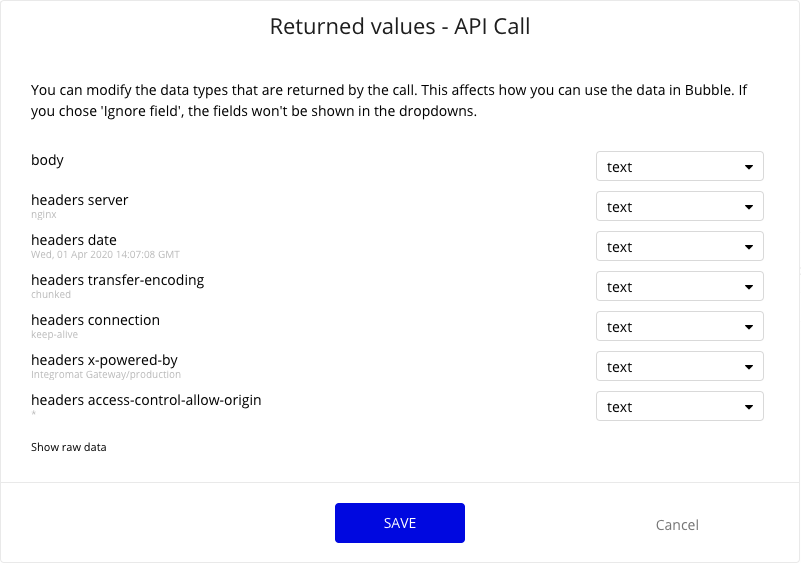Select the headers connection field label
The image size is (801, 563).
pos(95,320)
